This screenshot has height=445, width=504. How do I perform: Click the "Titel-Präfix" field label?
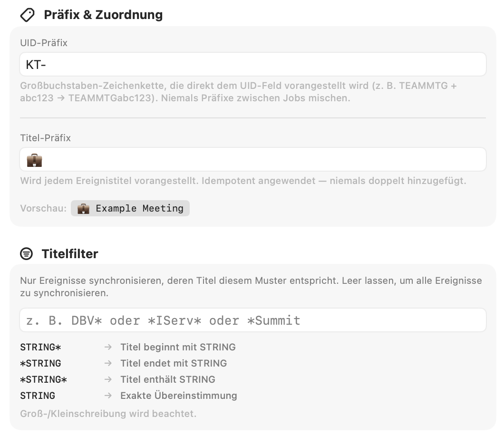(45, 138)
